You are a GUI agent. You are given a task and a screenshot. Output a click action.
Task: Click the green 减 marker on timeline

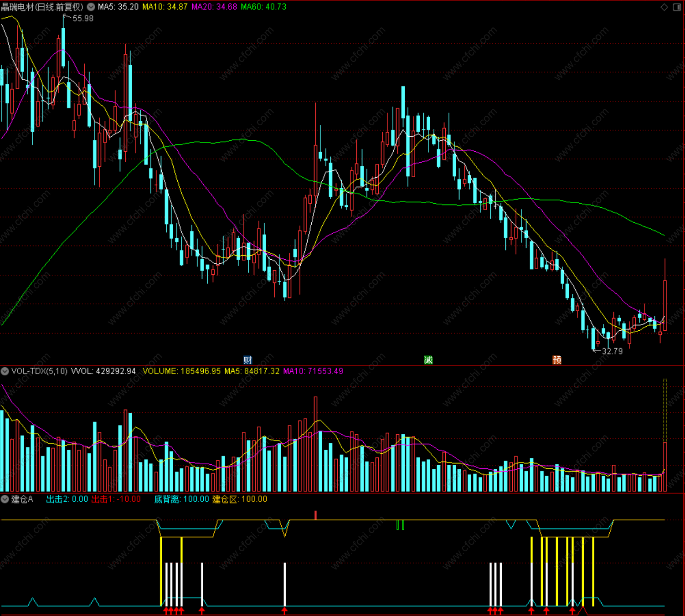(428, 360)
